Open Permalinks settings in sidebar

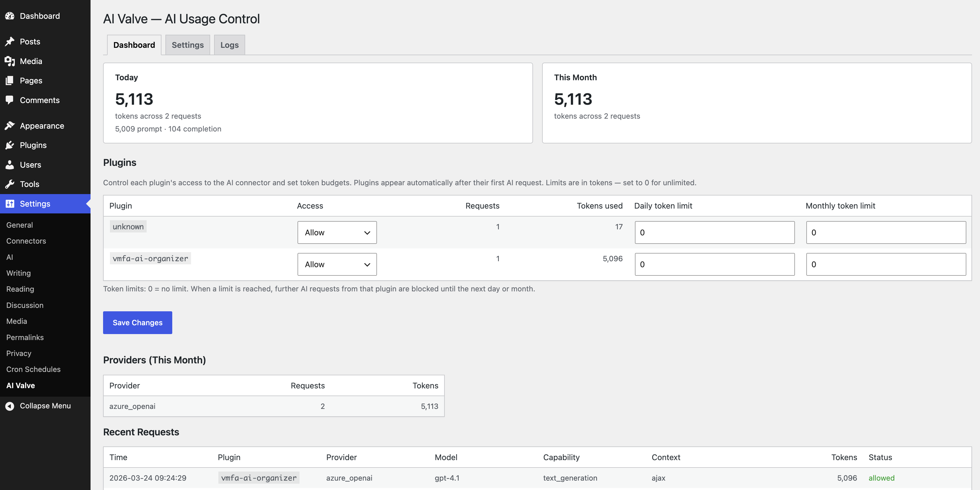(25, 337)
